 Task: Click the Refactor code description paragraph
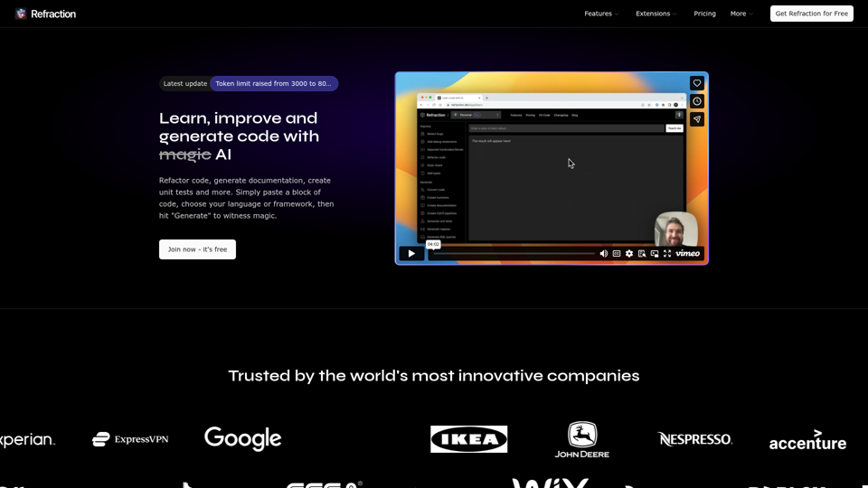246,198
